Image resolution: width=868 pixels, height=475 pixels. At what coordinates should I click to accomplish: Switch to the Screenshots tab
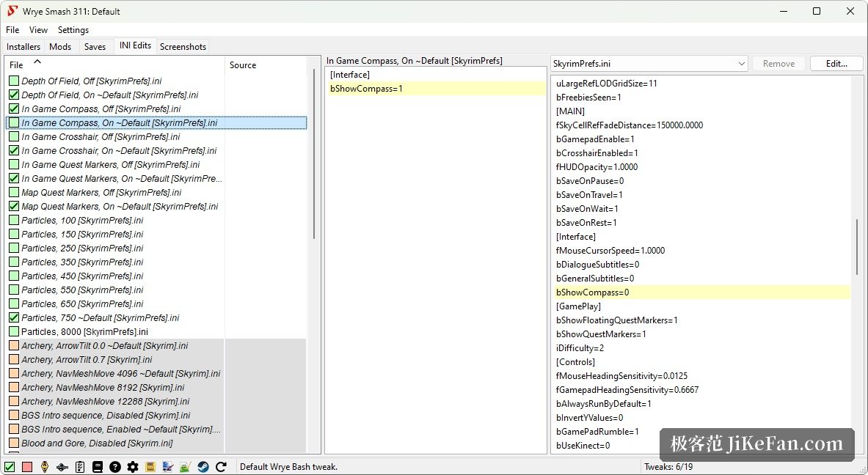(x=183, y=46)
